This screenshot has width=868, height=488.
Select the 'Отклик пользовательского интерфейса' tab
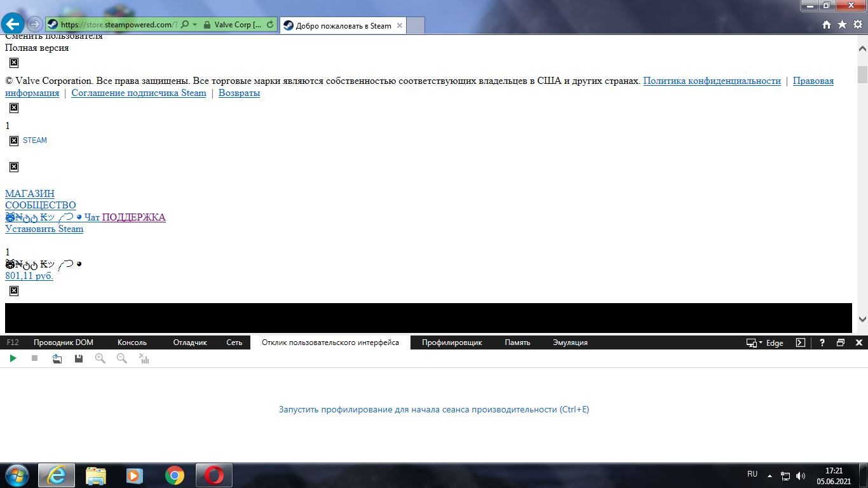(x=330, y=342)
